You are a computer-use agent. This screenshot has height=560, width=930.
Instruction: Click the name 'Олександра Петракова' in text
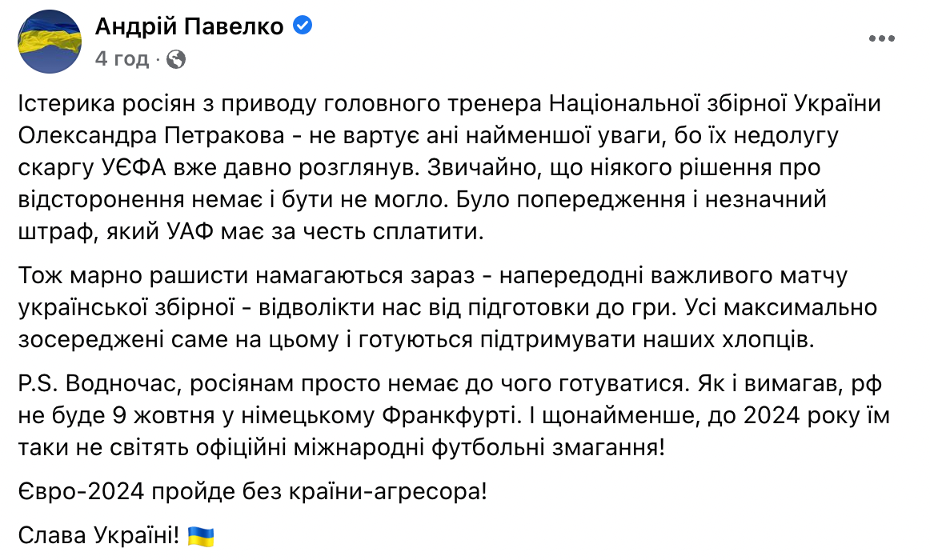(151, 136)
